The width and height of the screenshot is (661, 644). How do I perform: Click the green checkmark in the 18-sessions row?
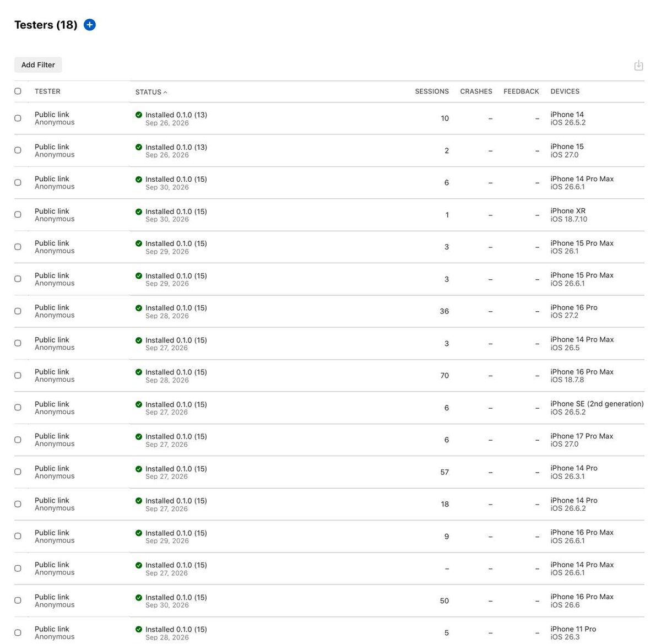pos(139,501)
